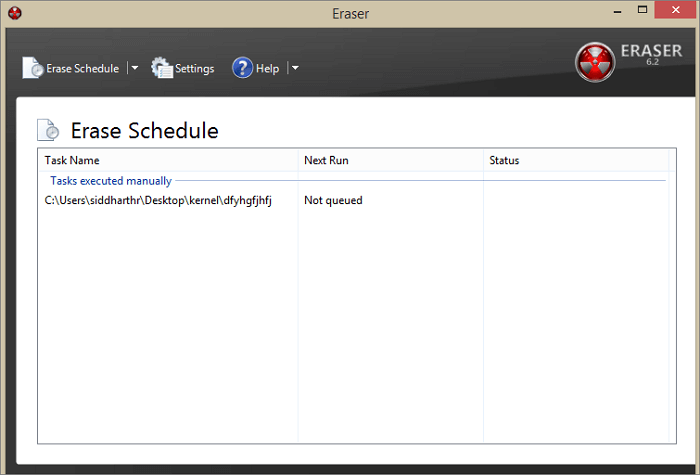
Task: Sort by the Next Run column header
Action: 326,160
